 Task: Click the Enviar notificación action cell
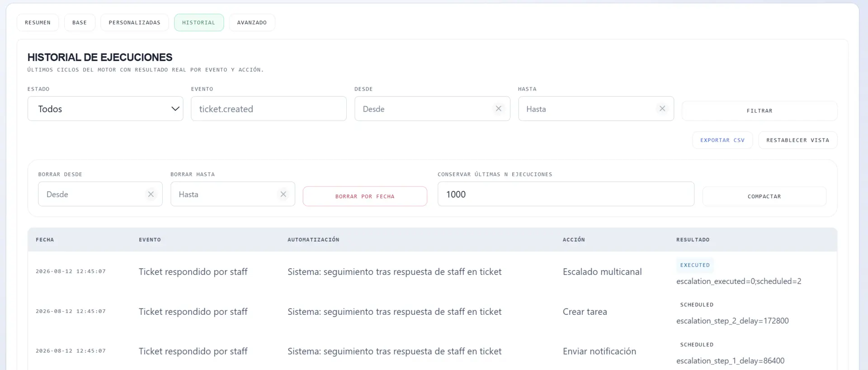(x=599, y=351)
